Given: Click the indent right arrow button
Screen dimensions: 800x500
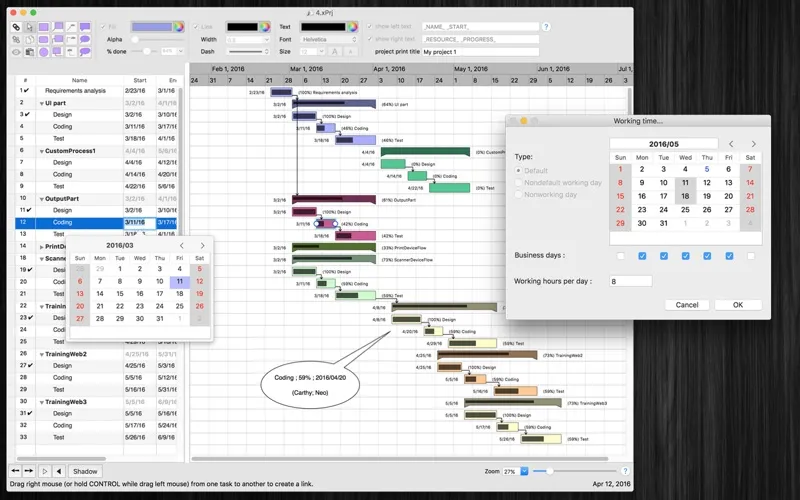Looking at the screenshot, I should coord(29,471).
